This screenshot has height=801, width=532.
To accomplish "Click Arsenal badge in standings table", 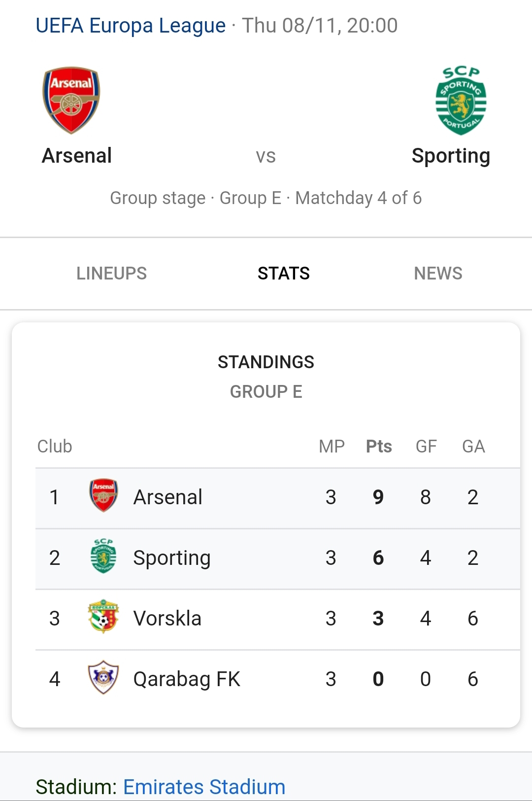I will [x=103, y=495].
